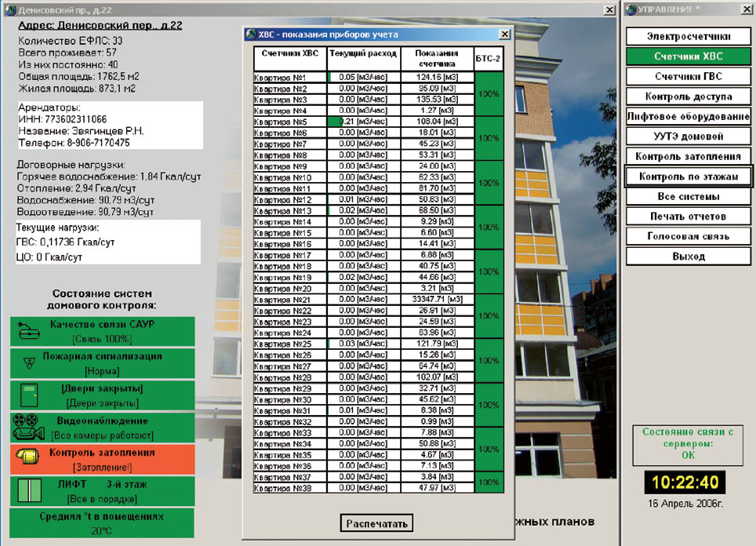Click the Качество связи САУР status tile
756x546 pixels.
pyautogui.click(x=102, y=331)
